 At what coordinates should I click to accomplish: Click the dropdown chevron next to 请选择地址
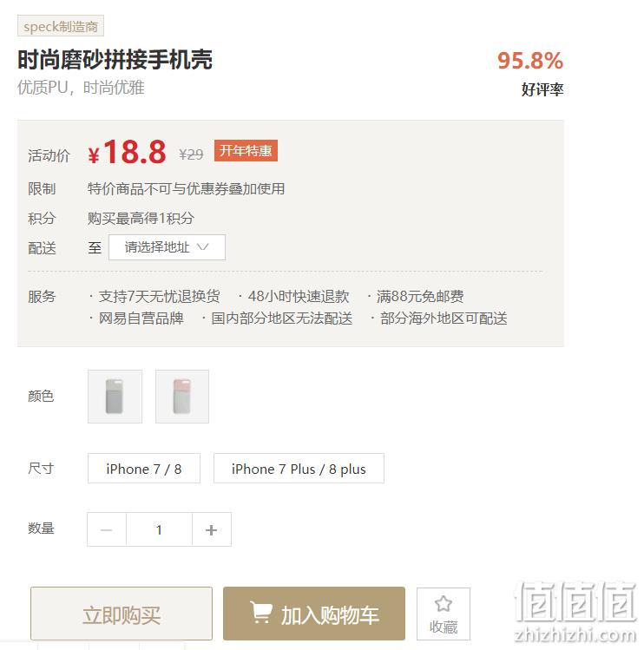(203, 247)
